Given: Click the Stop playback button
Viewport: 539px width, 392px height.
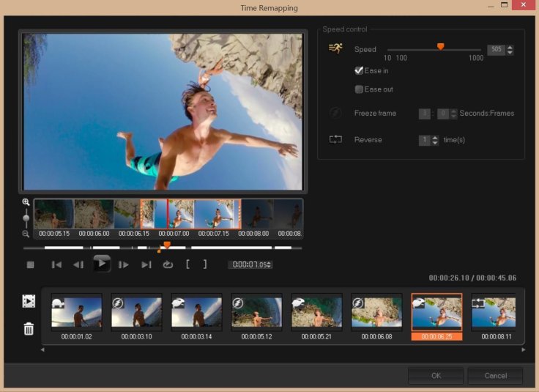Looking at the screenshot, I should coord(31,265).
